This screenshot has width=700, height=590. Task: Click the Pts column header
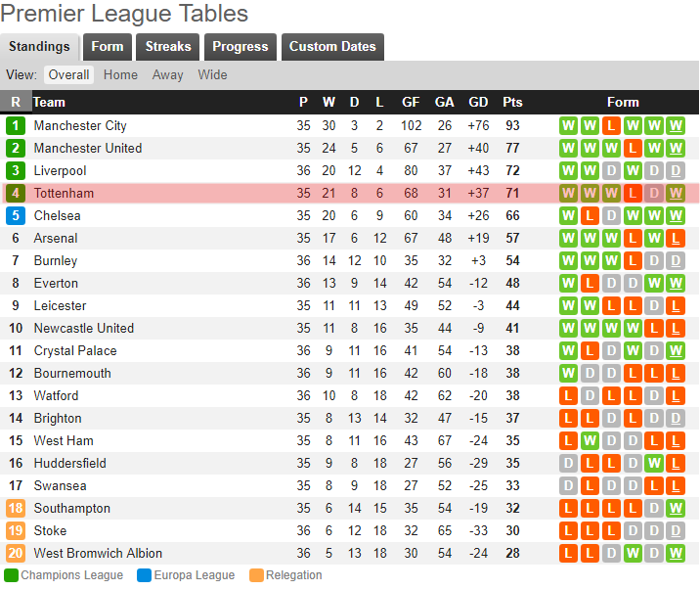click(x=512, y=103)
